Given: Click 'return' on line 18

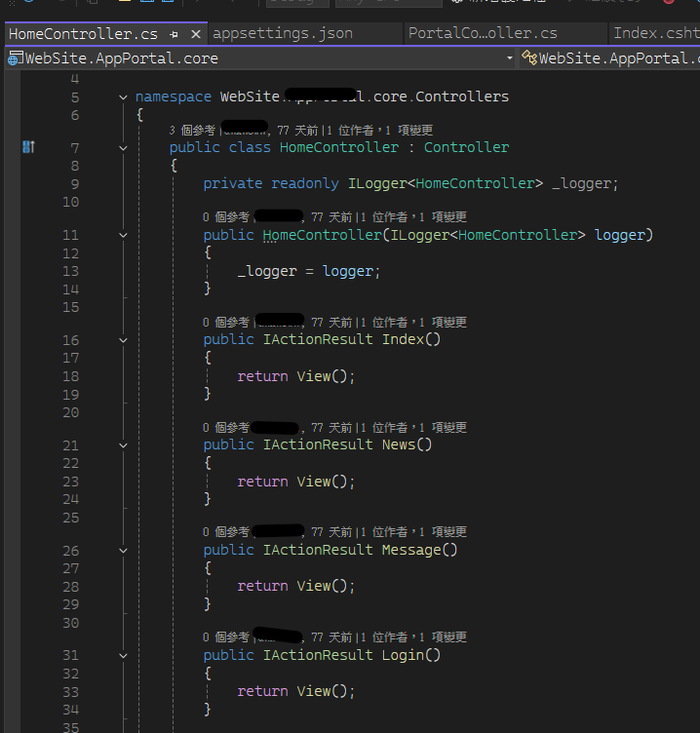Looking at the screenshot, I should tap(262, 376).
